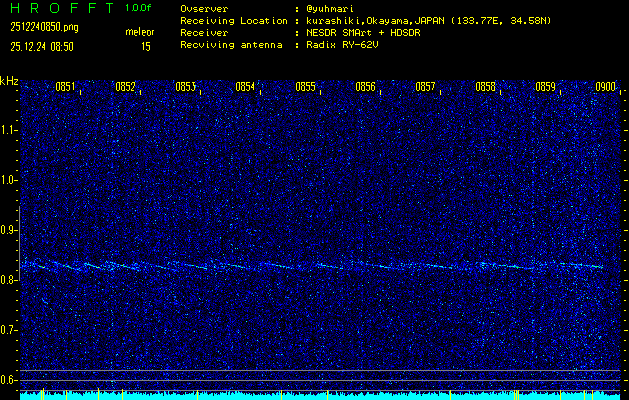Jump to the 0900 time marker
Image resolution: width=629 pixels, height=400 pixels.
point(604,87)
